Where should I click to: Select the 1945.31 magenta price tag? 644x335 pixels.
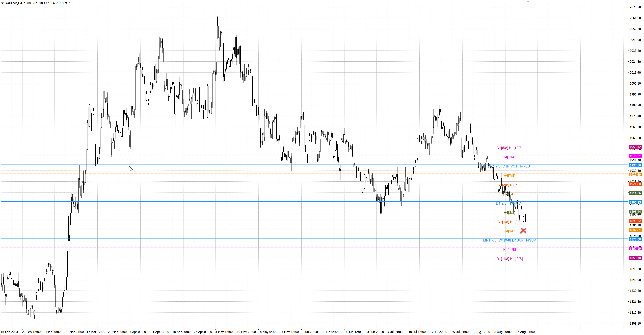coord(635,156)
